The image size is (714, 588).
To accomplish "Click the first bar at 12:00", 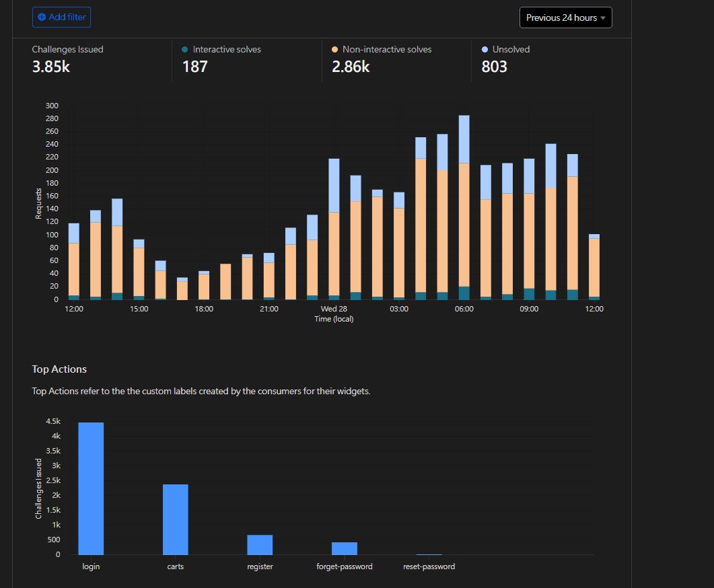I will 74,262.
